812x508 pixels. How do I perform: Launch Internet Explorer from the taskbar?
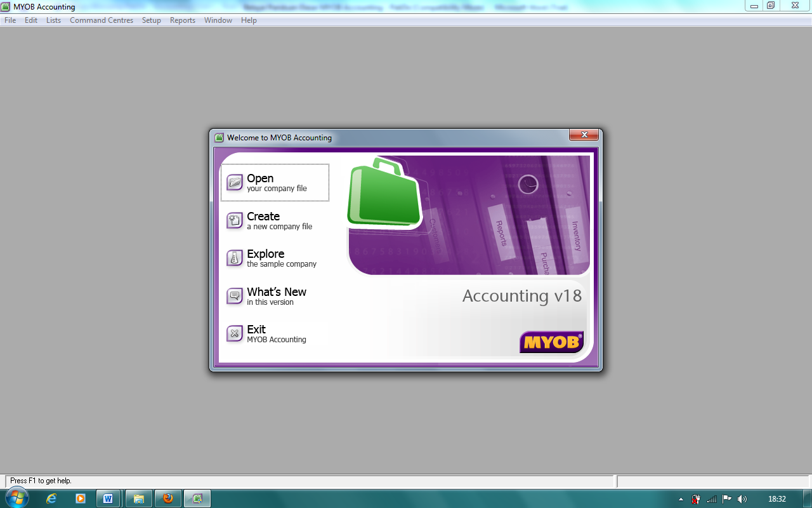(51, 498)
